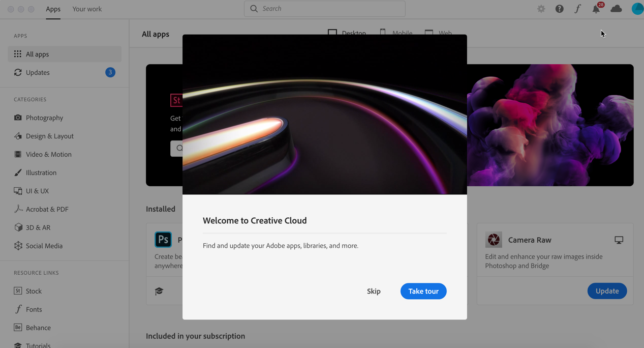The image size is (644, 348).
Task: Click the colorful smoke banner image
Action: [550, 125]
